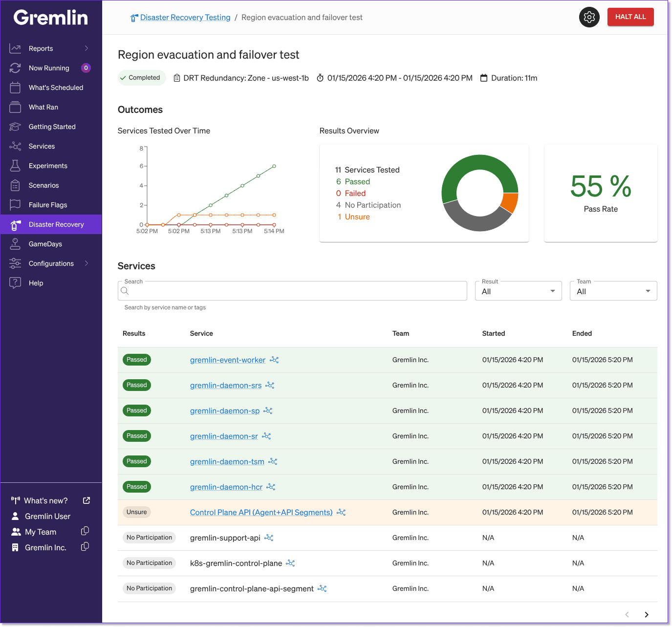Click the Configurations sliders icon

15,263
